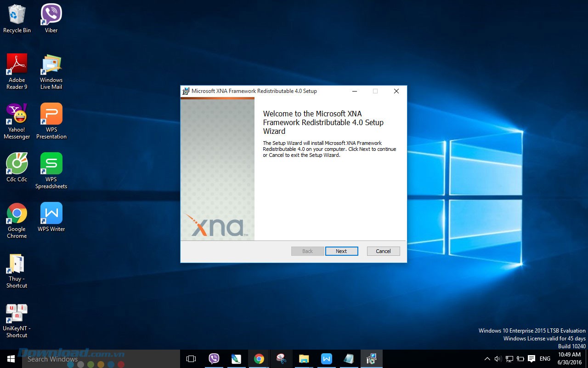Open Task View on the taskbar

point(191,358)
